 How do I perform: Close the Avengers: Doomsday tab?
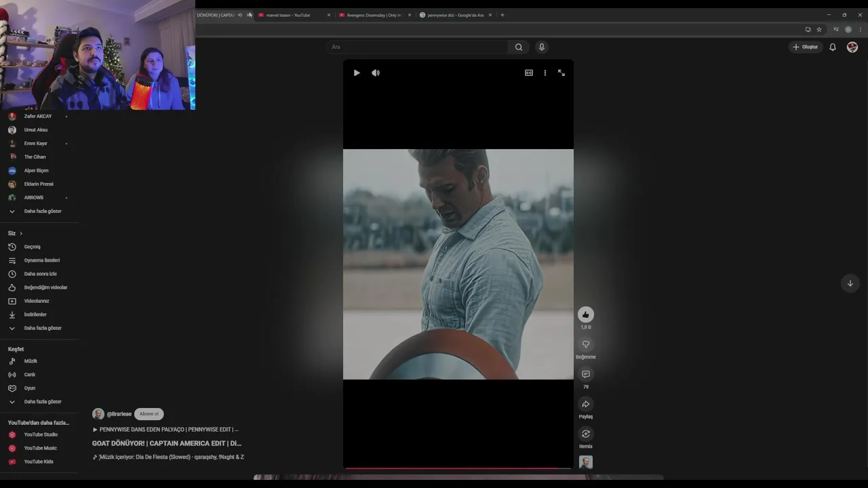(410, 15)
